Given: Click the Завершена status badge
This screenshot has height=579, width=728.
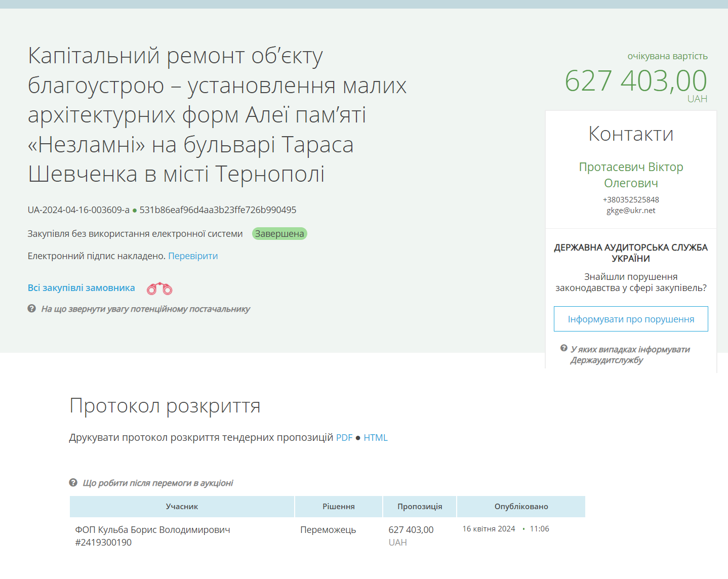Looking at the screenshot, I should coord(279,234).
